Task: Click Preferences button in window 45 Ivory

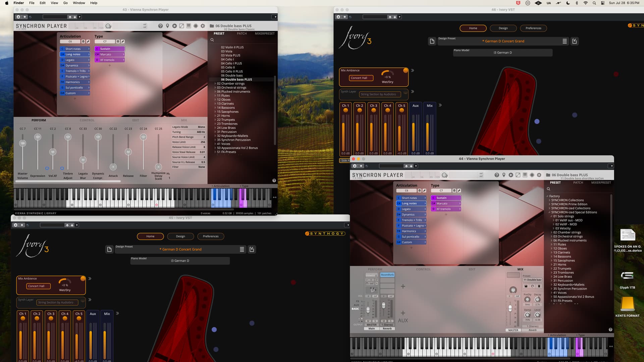Action: tap(211, 236)
